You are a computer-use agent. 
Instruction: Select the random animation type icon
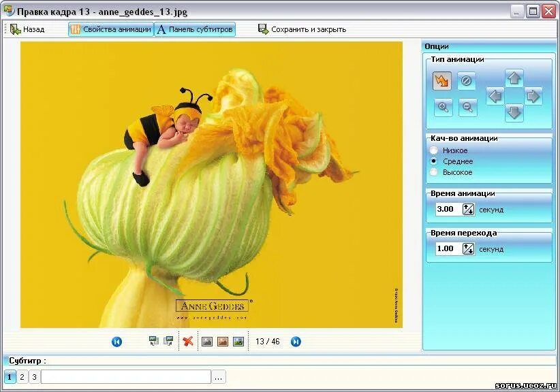click(441, 80)
